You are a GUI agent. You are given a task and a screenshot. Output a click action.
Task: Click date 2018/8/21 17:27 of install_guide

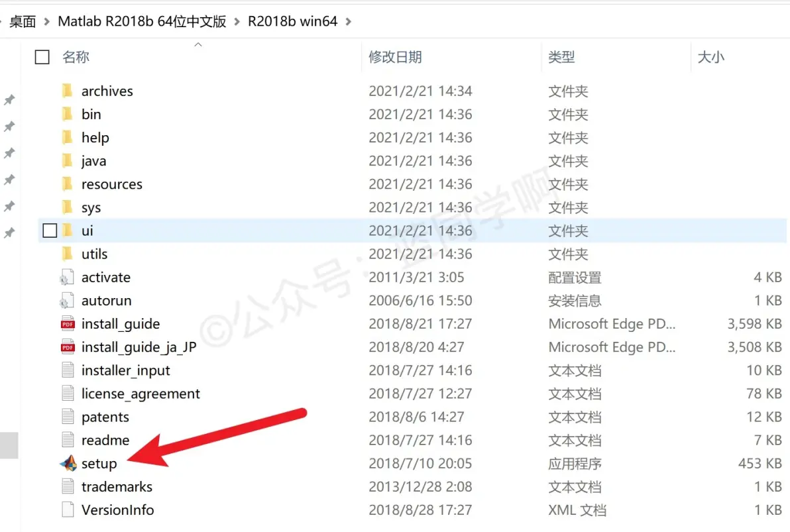pos(420,323)
